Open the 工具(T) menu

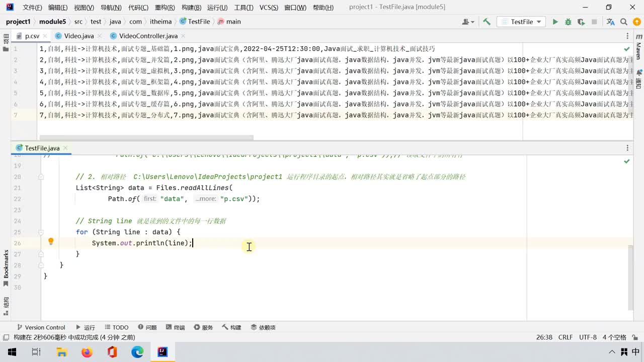click(244, 8)
